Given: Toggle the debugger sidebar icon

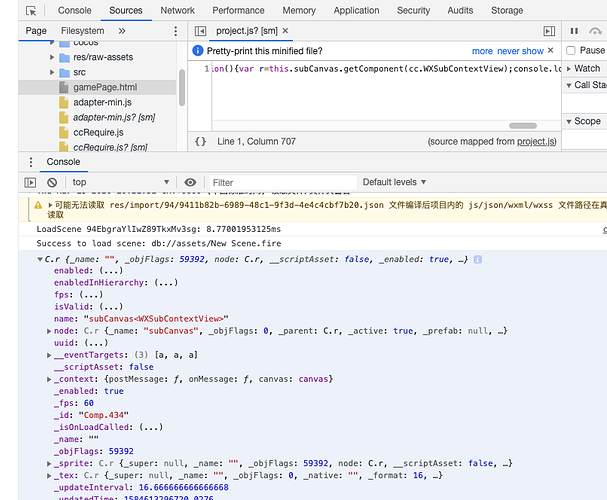Looking at the screenshot, I should pos(549,31).
